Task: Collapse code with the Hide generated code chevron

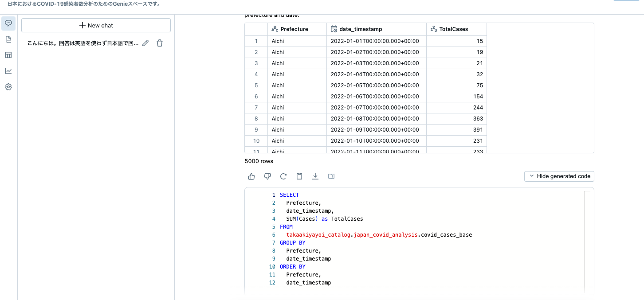Action: click(x=531, y=176)
